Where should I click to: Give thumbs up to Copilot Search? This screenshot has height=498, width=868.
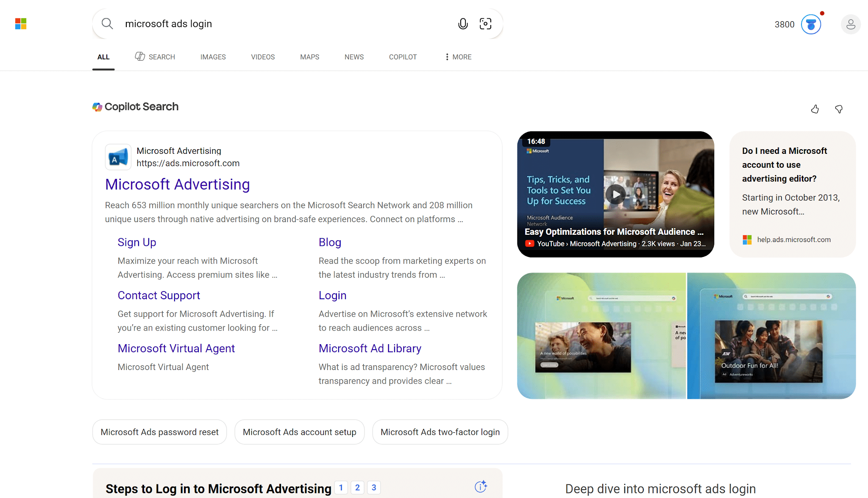coord(815,109)
